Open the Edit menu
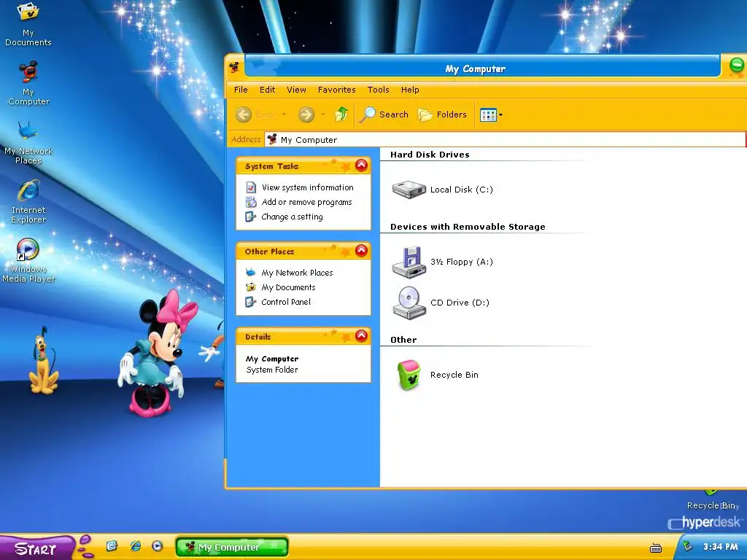 tap(267, 90)
